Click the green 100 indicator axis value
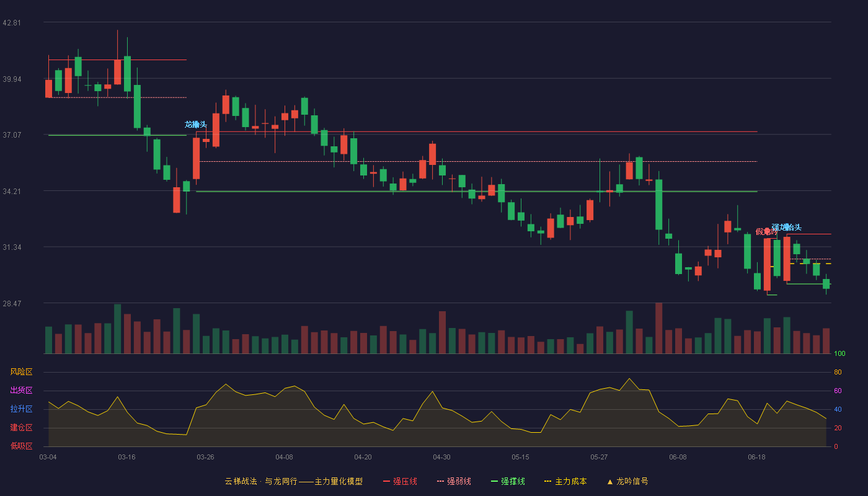This screenshot has height=496, width=868. [839, 354]
